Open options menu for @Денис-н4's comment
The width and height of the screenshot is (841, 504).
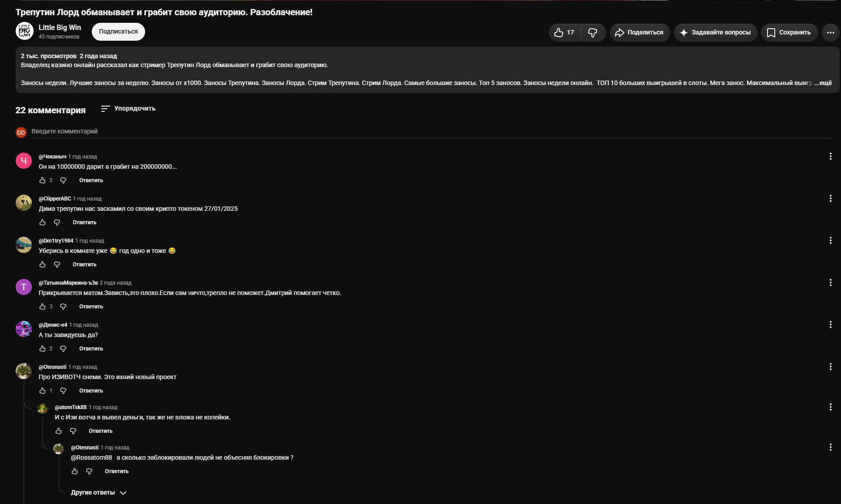[x=830, y=325]
